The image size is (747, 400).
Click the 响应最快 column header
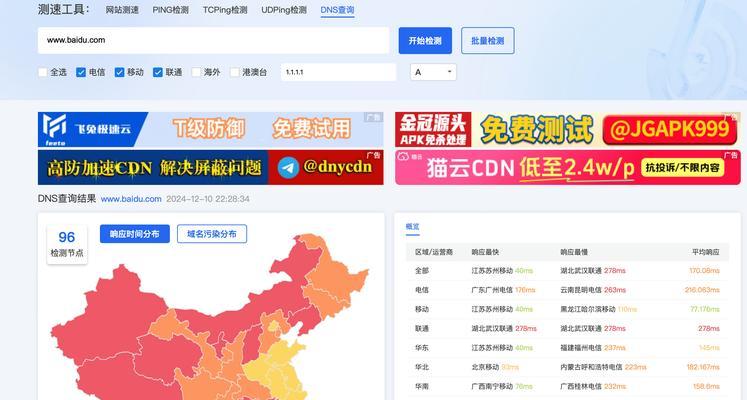485,252
